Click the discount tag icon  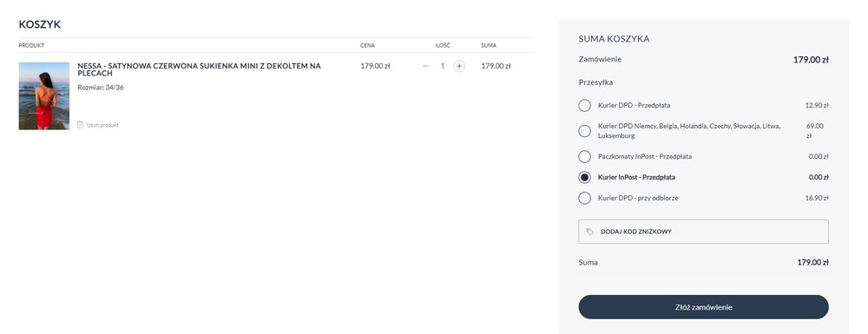click(x=590, y=232)
